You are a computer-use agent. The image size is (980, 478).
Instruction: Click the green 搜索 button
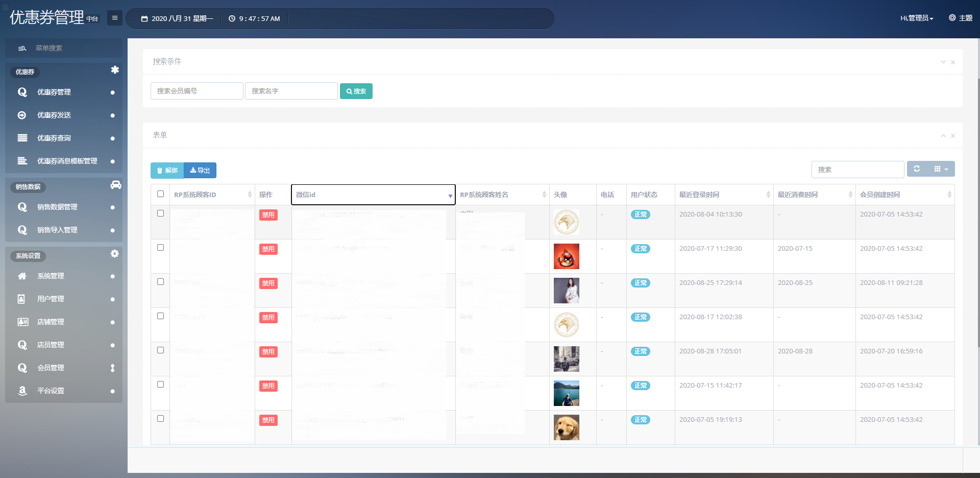pos(356,91)
